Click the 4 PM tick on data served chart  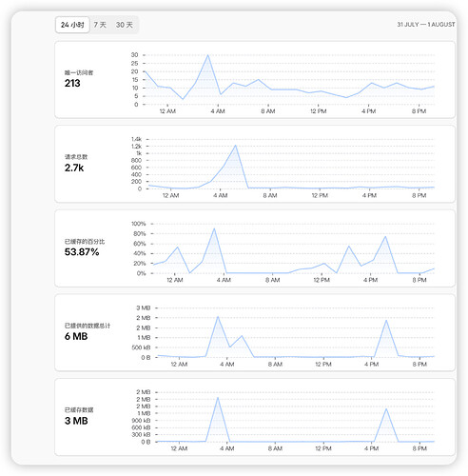point(371,364)
